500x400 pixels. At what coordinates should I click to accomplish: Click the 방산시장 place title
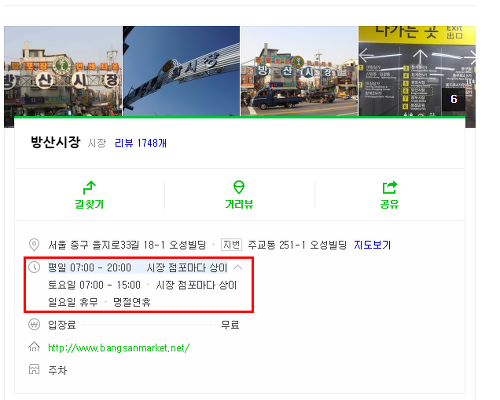click(x=55, y=142)
